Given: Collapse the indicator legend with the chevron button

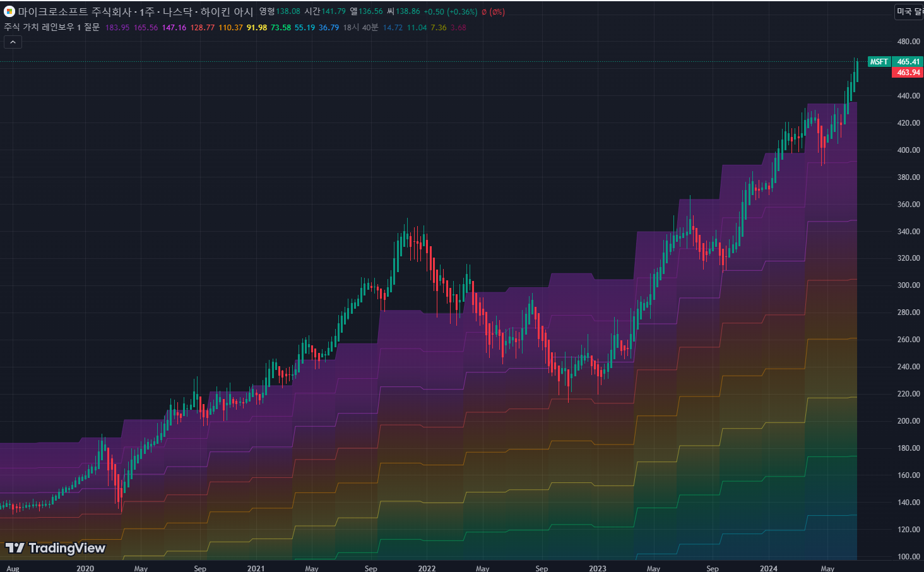Looking at the screenshot, I should (13, 42).
